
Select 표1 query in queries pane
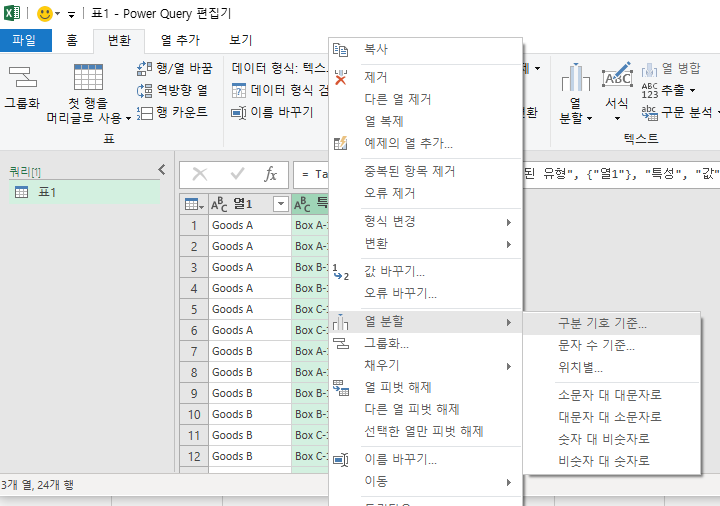[x=84, y=192]
